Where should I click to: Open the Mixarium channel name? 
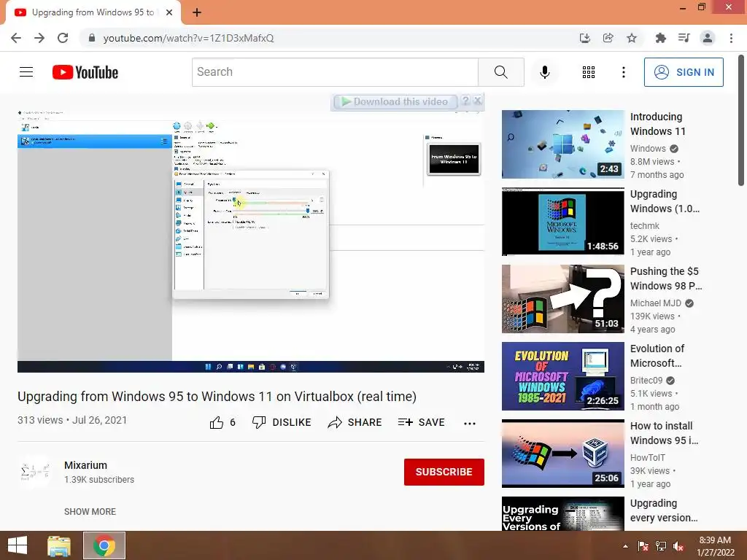point(86,465)
